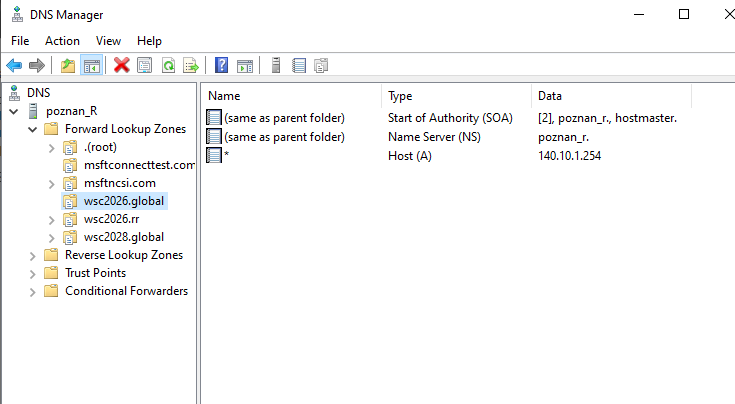The height and width of the screenshot is (404, 735).
Task: Click the green Refresh toolbar icon
Action: tap(168, 66)
